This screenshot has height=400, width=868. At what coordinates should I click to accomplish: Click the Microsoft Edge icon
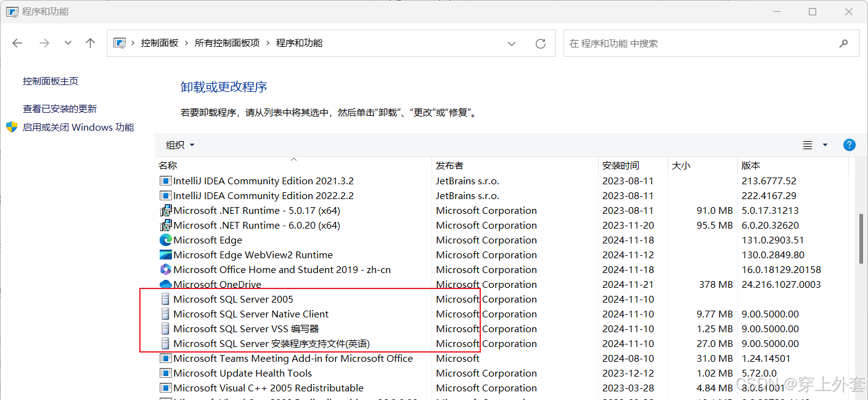pos(165,240)
